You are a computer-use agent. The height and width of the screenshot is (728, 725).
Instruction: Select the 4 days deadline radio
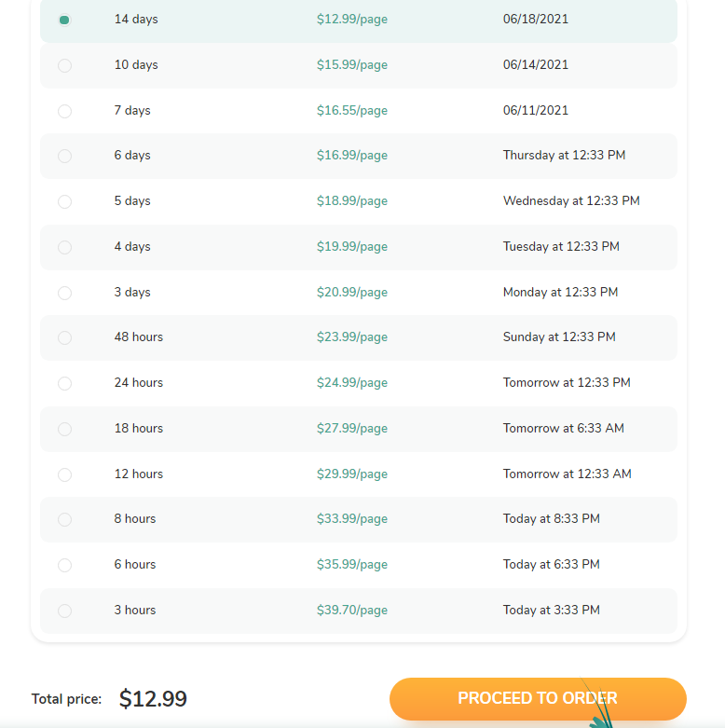[64, 247]
